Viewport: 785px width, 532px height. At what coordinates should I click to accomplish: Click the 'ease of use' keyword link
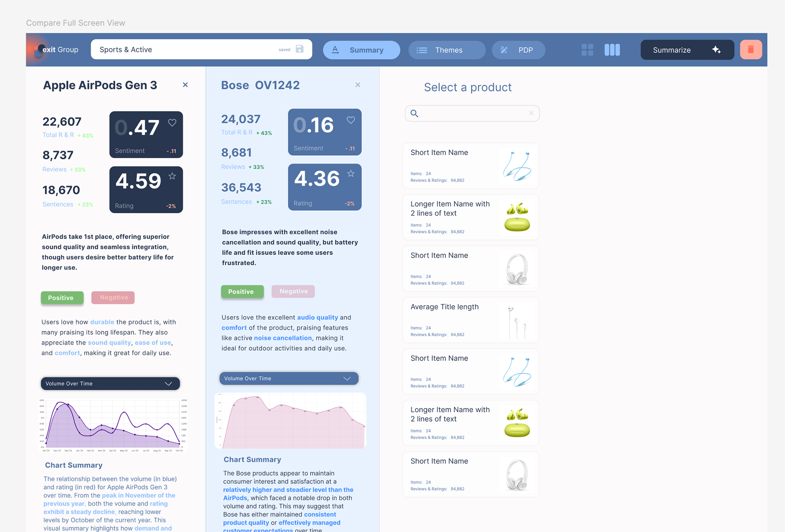click(x=153, y=342)
